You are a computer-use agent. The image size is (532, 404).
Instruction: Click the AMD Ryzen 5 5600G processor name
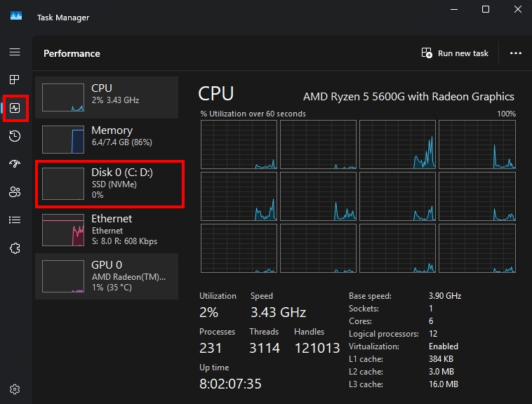point(408,97)
